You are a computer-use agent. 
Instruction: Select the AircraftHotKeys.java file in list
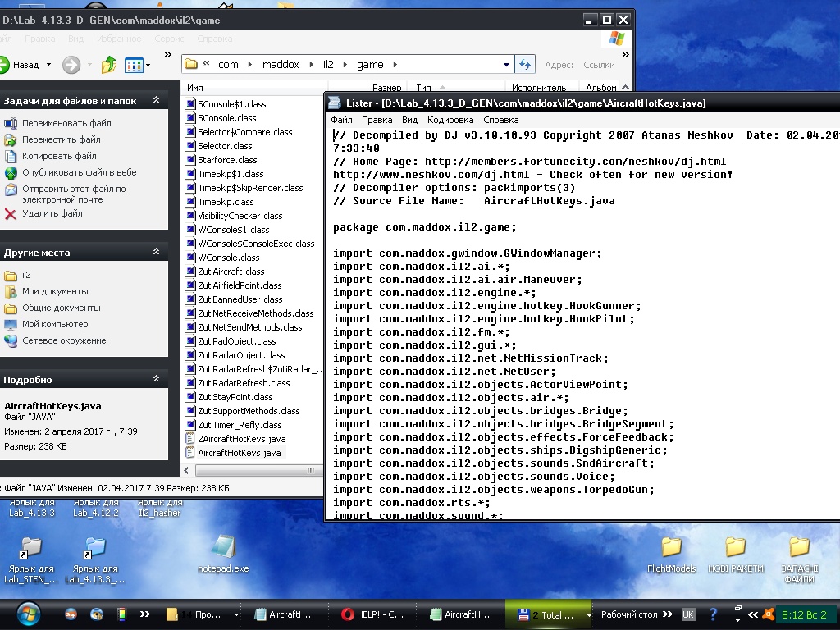(240, 453)
